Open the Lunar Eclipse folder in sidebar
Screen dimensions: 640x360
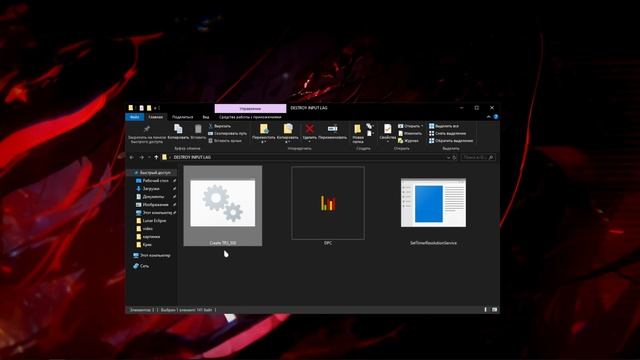(x=154, y=220)
